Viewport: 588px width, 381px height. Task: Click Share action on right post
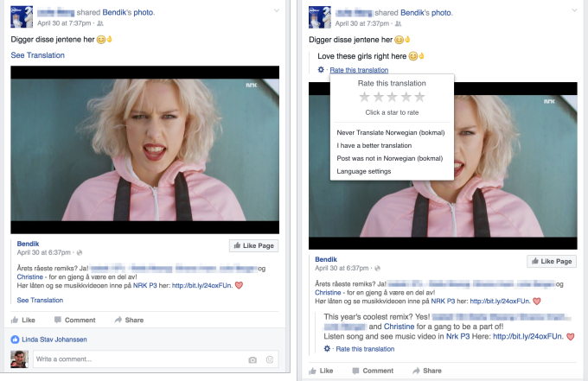tap(427, 371)
